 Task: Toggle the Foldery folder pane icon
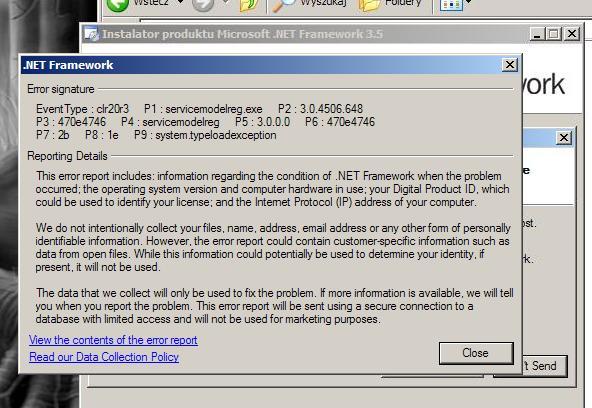(x=369, y=5)
